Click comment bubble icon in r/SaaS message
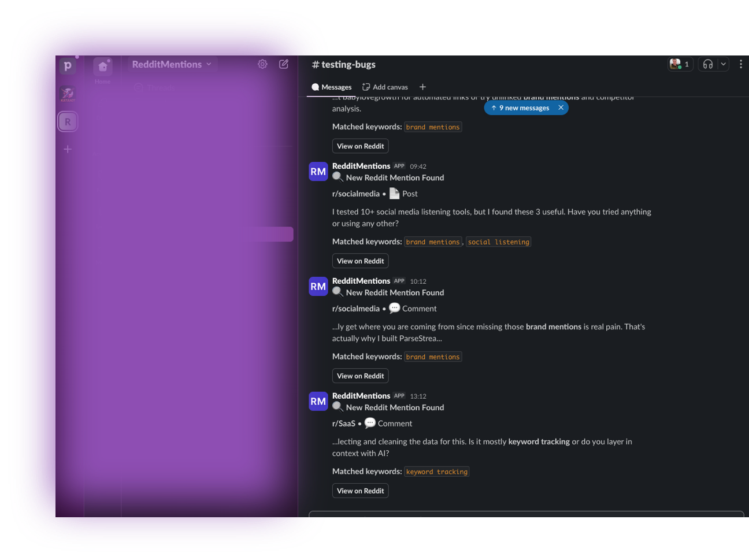 point(370,423)
